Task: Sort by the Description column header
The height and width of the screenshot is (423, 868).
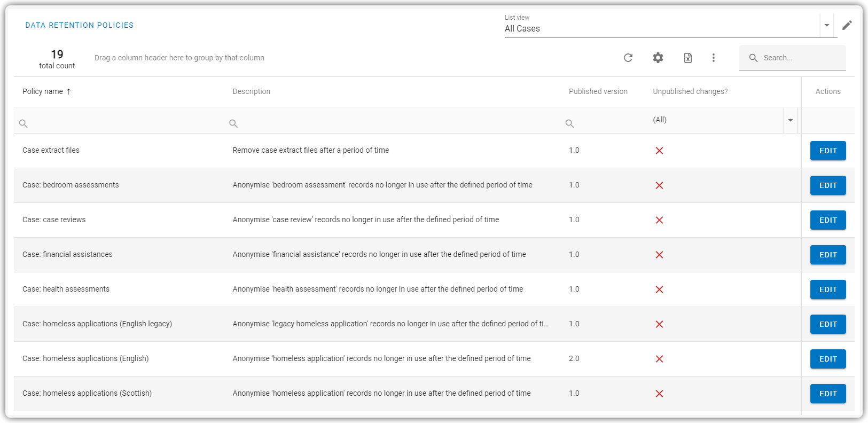Action: [252, 91]
